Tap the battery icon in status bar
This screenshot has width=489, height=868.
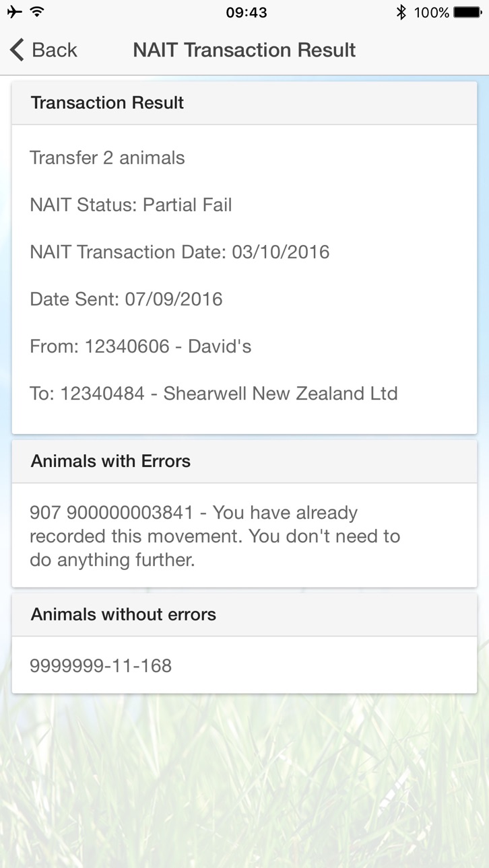pyautogui.click(x=468, y=12)
